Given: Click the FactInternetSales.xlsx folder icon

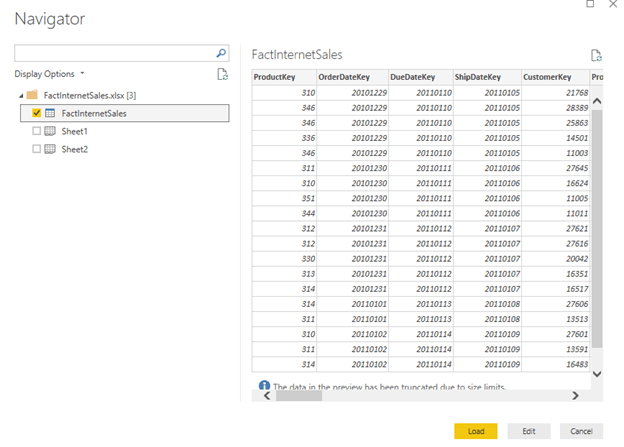Looking at the screenshot, I should [x=32, y=94].
